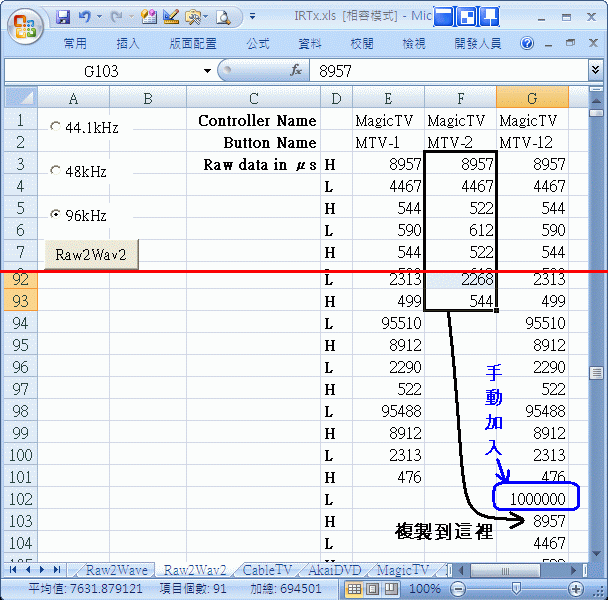This screenshot has height=600, width=608.
Task: Switch to Page Break Preview
Action: 391,589
